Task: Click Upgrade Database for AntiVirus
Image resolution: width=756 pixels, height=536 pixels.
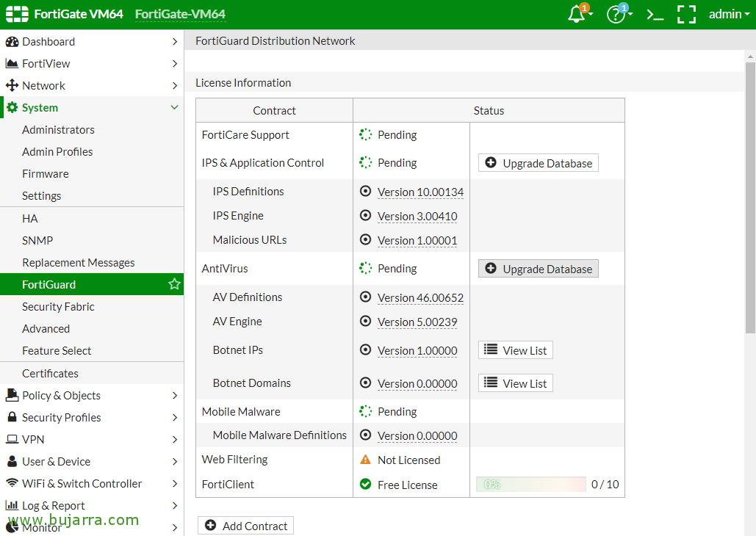Action: click(x=539, y=269)
